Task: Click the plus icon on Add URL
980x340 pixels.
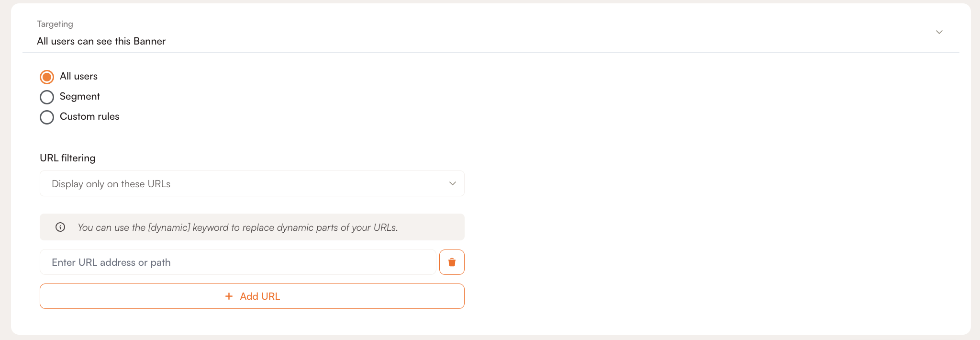Action: [x=229, y=296]
